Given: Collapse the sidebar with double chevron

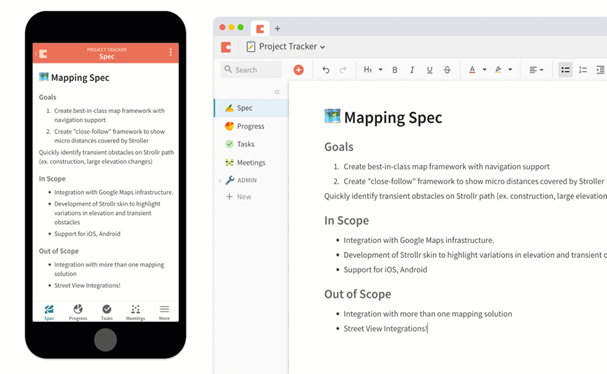Looking at the screenshot, I should 277,92.
